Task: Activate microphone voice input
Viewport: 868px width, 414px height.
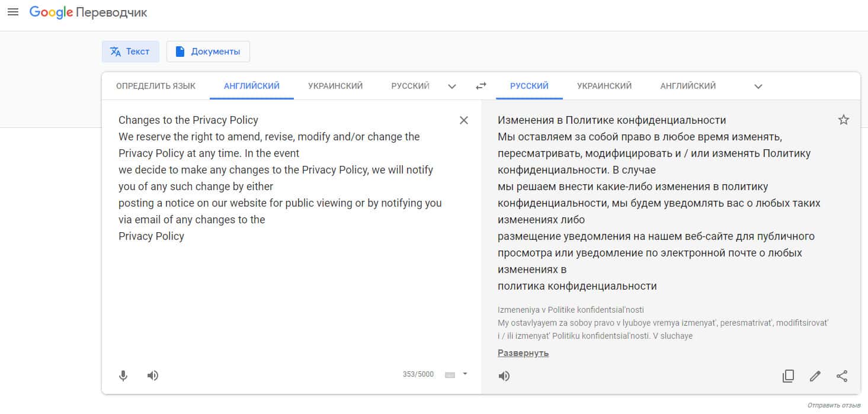Action: pyautogui.click(x=123, y=376)
